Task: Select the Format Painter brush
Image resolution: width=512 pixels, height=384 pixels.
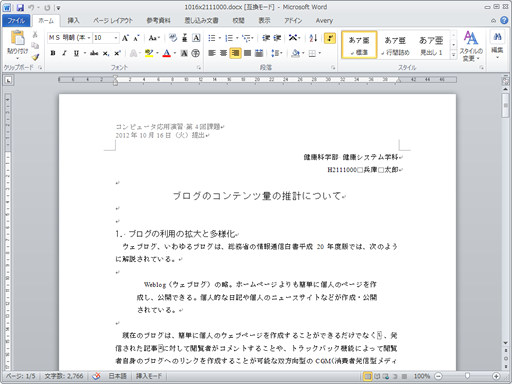Action: pos(35,57)
